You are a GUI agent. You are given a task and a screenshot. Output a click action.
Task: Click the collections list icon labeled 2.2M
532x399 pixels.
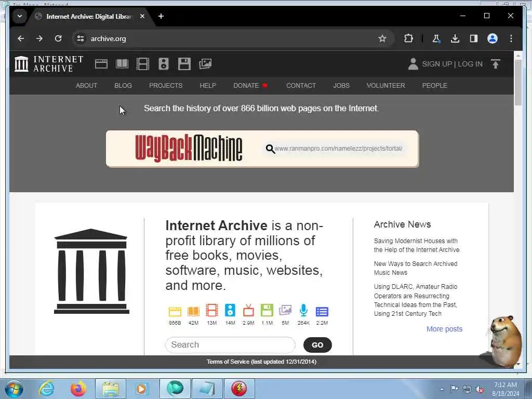tap(322, 312)
